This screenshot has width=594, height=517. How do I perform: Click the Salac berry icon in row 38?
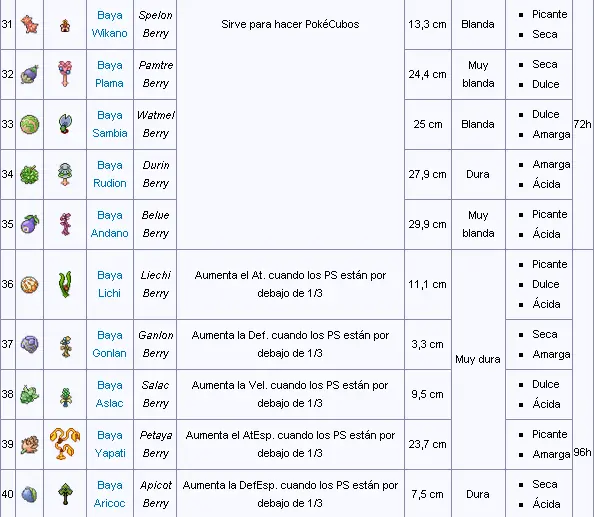[29, 394]
